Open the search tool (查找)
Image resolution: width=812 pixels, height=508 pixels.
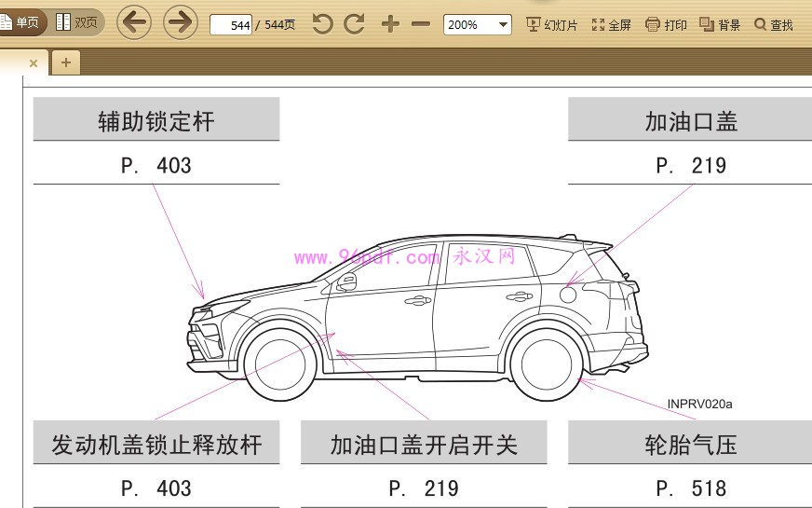(774, 24)
